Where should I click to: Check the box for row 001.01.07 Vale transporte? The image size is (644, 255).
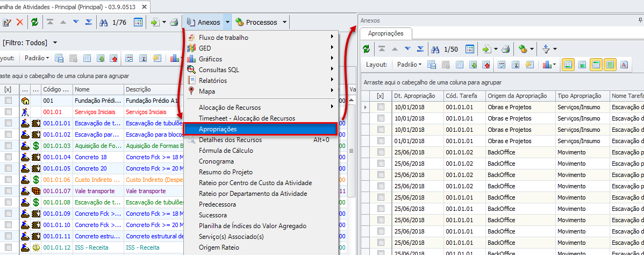(8, 191)
